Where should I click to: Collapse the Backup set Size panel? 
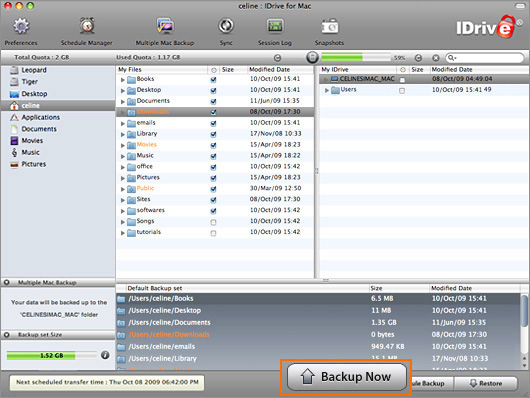(6, 335)
